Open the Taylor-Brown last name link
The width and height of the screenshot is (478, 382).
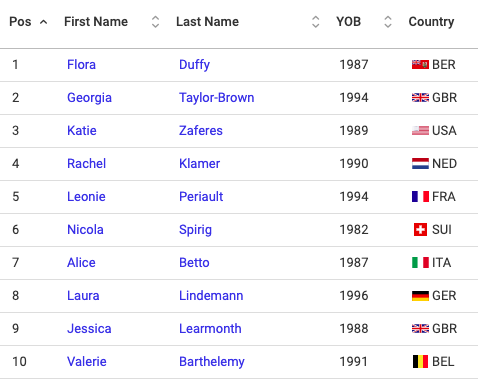point(217,98)
